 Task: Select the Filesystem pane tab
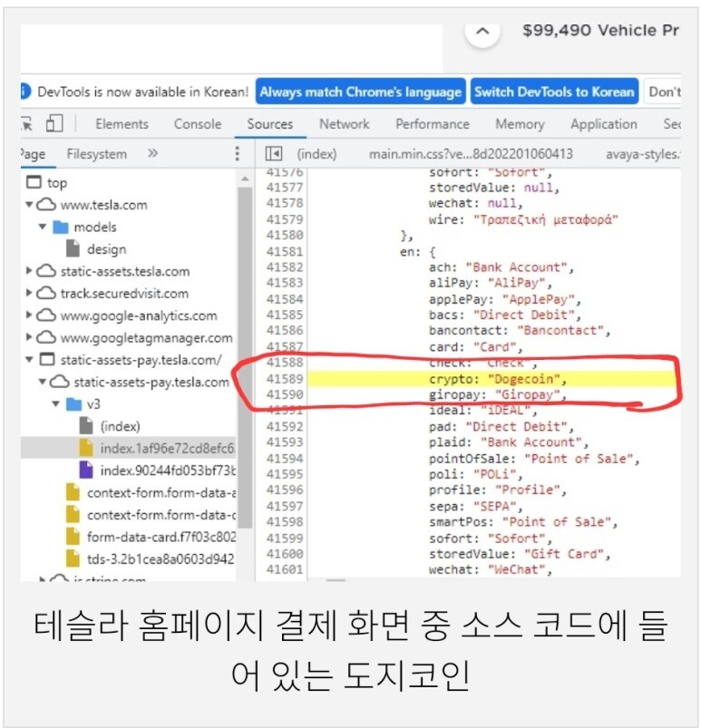[97, 154]
